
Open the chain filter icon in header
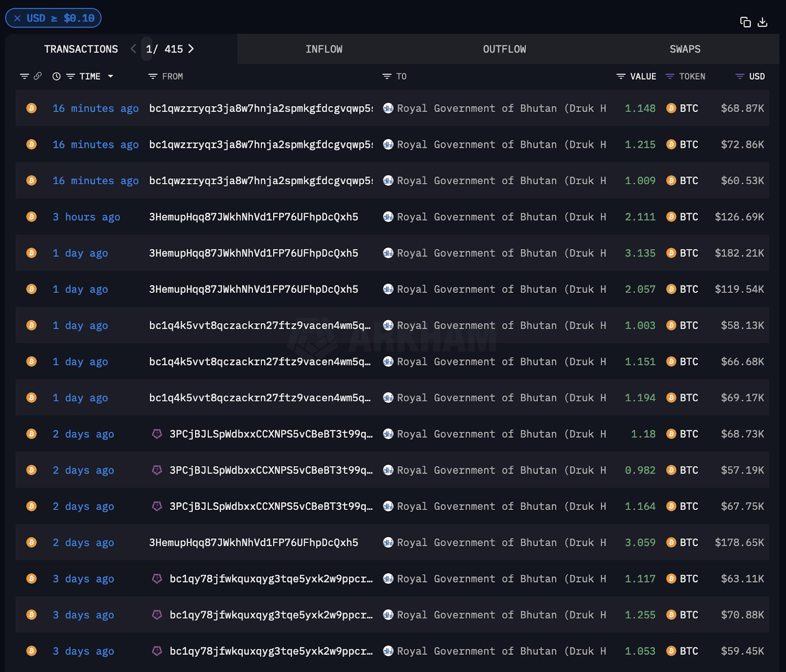click(25, 76)
